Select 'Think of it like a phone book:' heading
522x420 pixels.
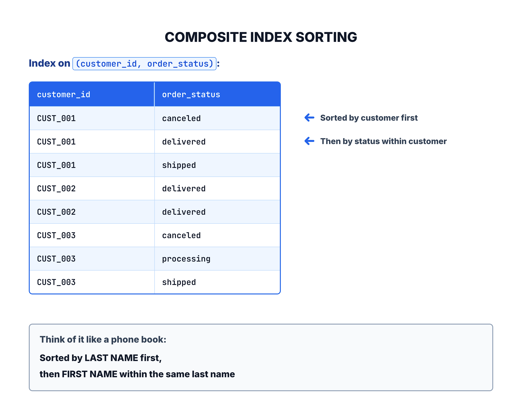[x=103, y=340]
